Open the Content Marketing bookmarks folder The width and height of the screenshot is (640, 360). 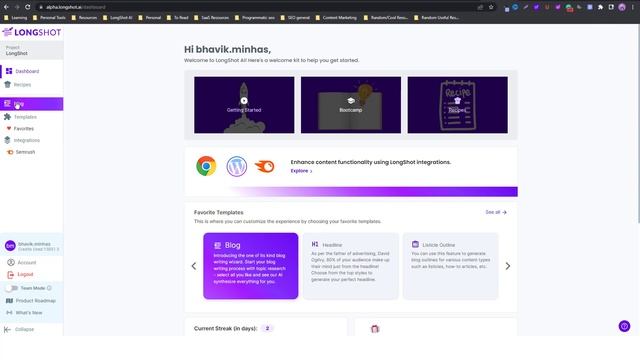(x=336, y=18)
